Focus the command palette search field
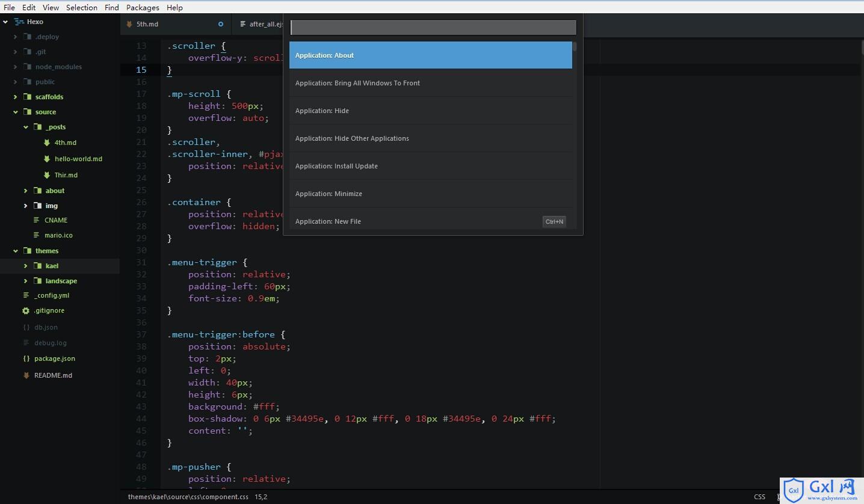 433,27
